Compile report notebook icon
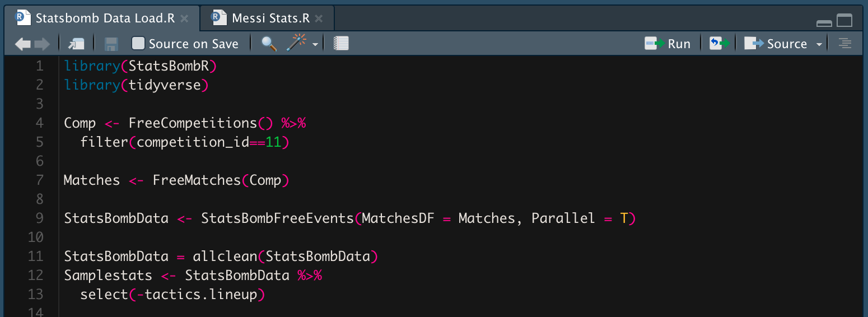868x317 pixels. (x=341, y=43)
